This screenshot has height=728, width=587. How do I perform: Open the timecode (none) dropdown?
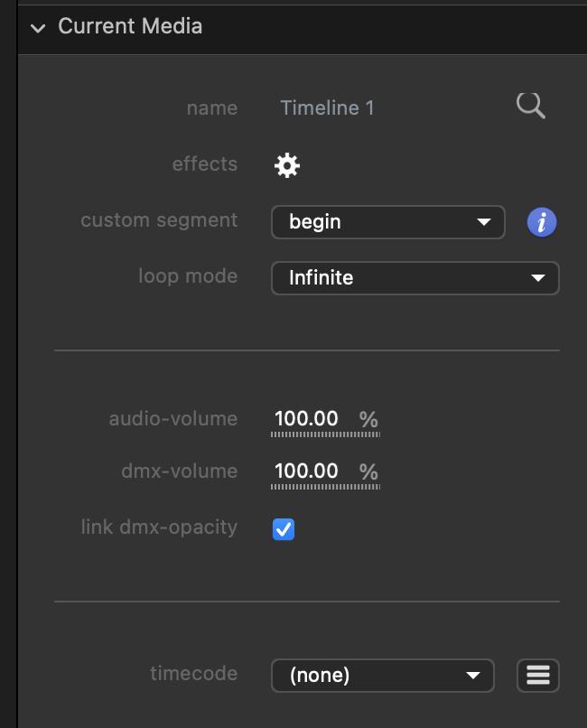pos(382,675)
